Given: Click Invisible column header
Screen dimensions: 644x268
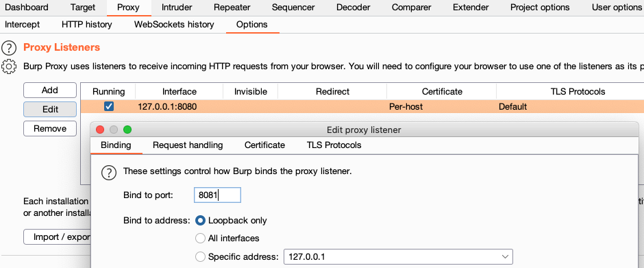Looking at the screenshot, I should [251, 91].
